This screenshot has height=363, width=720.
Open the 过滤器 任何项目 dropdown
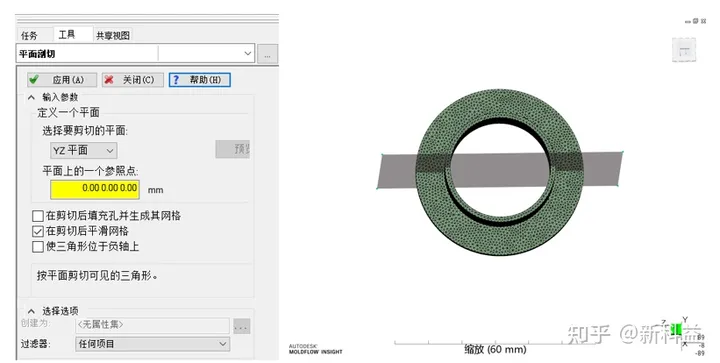coord(152,344)
